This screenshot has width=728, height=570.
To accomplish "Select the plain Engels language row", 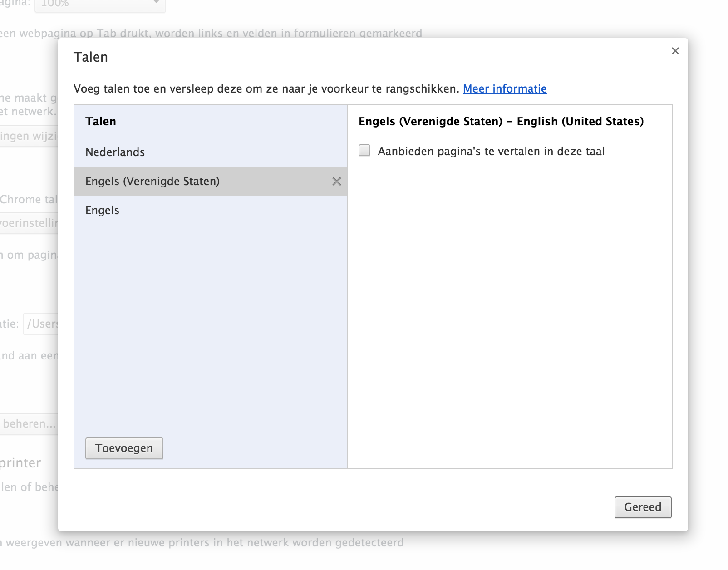I will 211,211.
